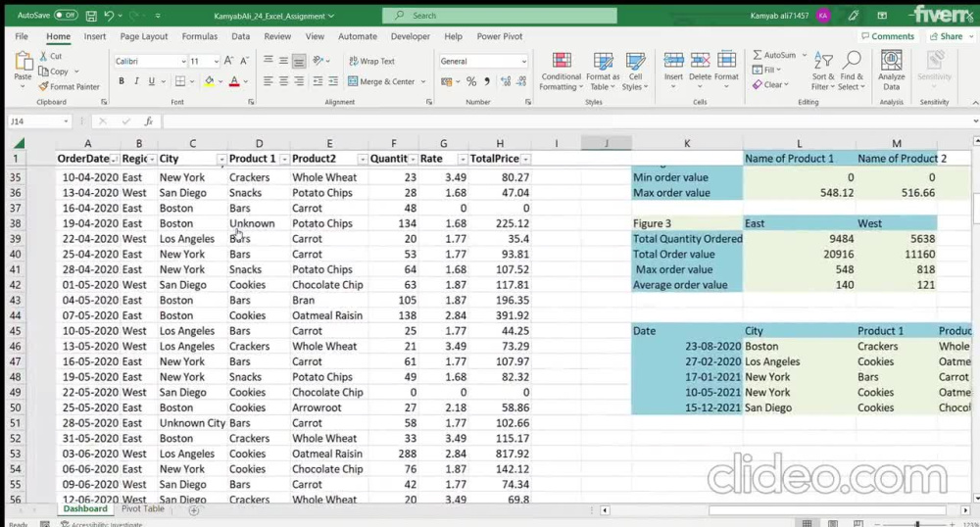Increase font size with larger A icon

(228, 61)
